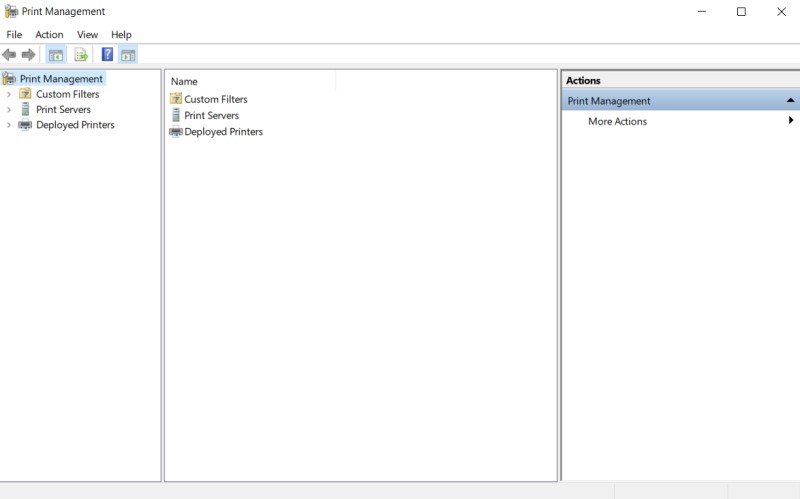Click the Deployed Printers icon in tree
This screenshot has height=499, width=800.
25,124
